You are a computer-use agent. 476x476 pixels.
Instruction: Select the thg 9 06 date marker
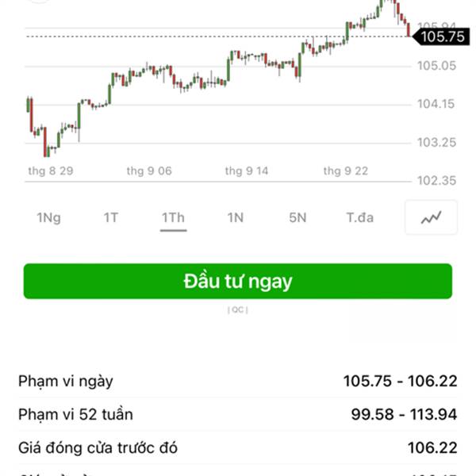point(149,171)
